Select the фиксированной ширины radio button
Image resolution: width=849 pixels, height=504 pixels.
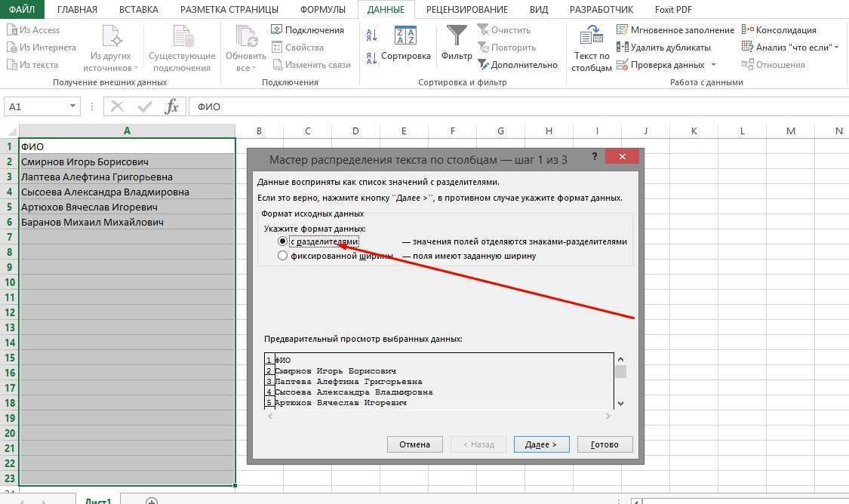(x=283, y=255)
